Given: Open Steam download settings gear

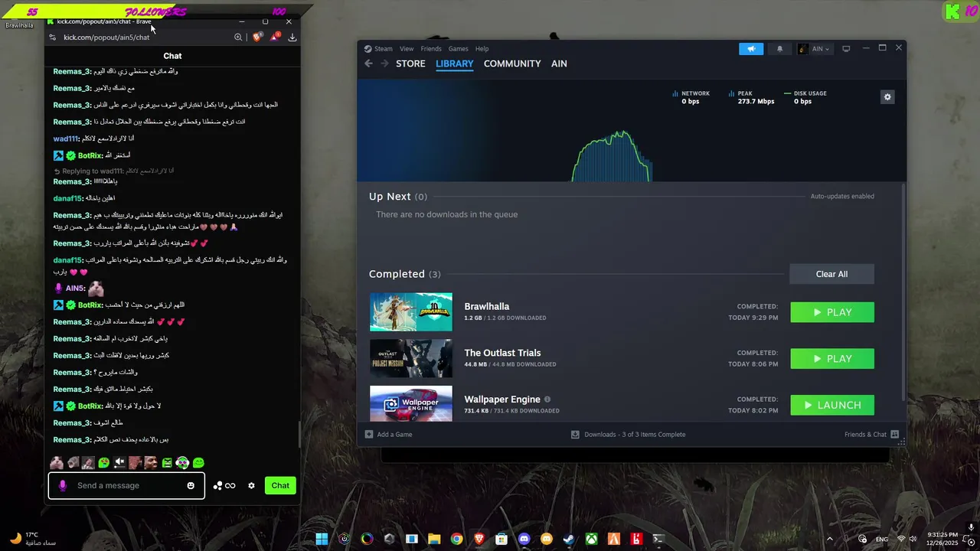Looking at the screenshot, I should coord(887,97).
